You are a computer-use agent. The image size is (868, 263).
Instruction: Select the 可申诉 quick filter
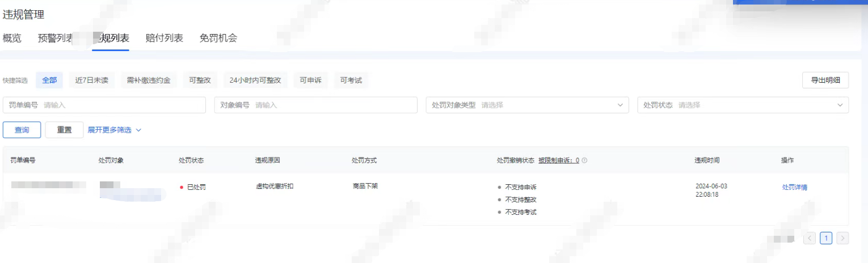coord(310,80)
